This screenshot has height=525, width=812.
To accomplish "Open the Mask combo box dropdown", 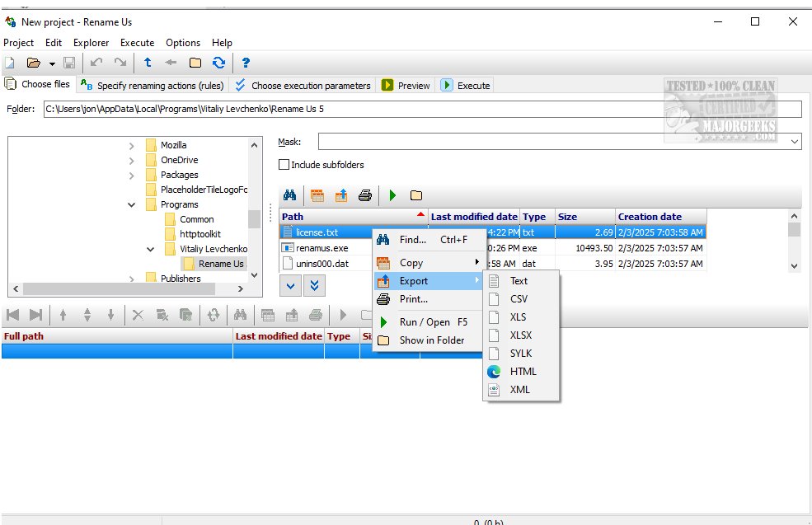I will 795,142.
